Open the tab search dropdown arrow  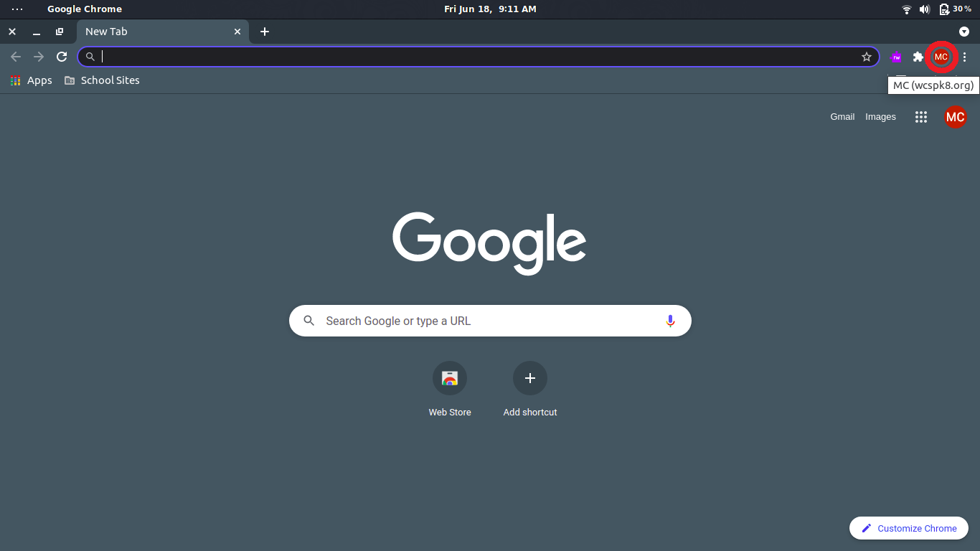tap(964, 32)
